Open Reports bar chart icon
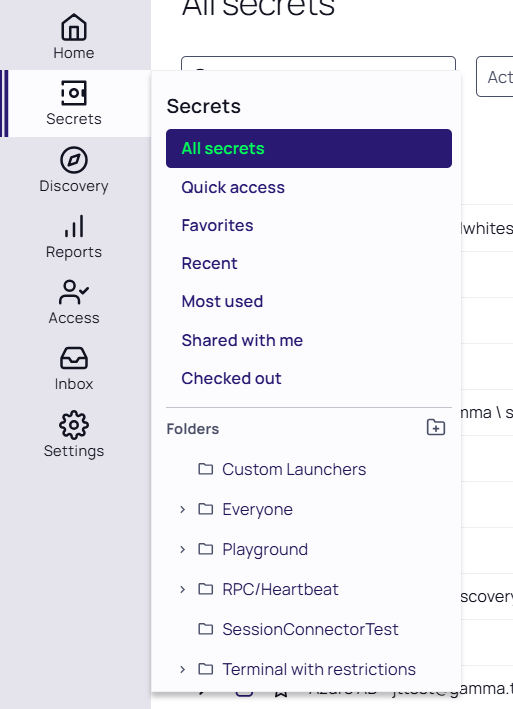The width and height of the screenshot is (513, 709). point(74,226)
